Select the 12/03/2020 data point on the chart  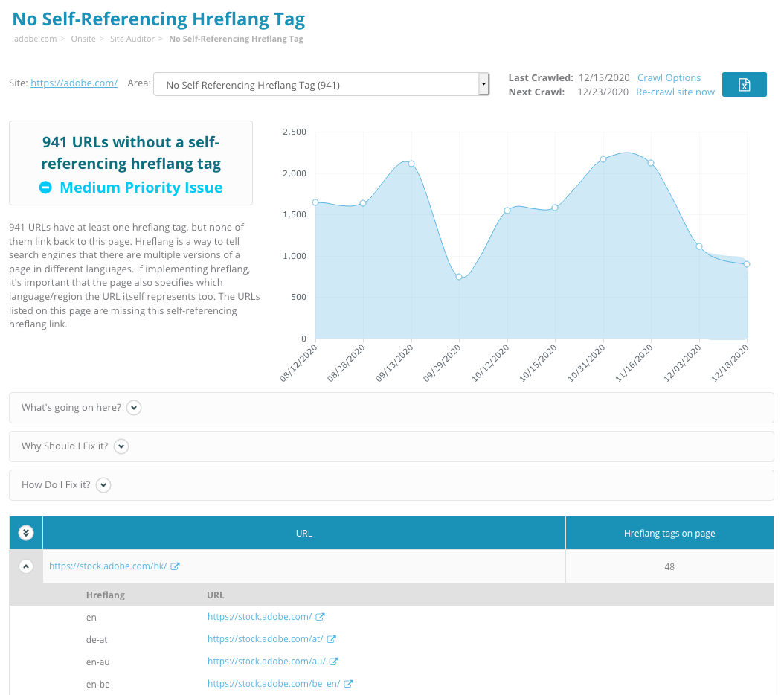click(x=700, y=246)
